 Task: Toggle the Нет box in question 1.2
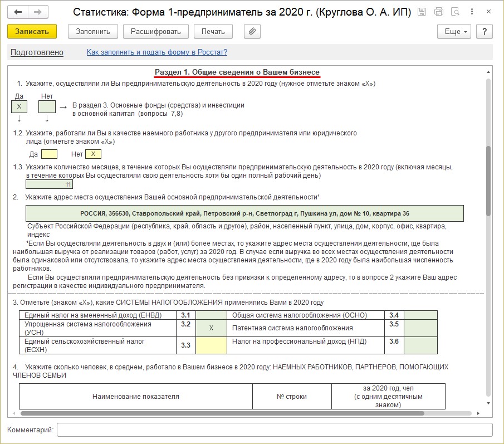(x=93, y=154)
